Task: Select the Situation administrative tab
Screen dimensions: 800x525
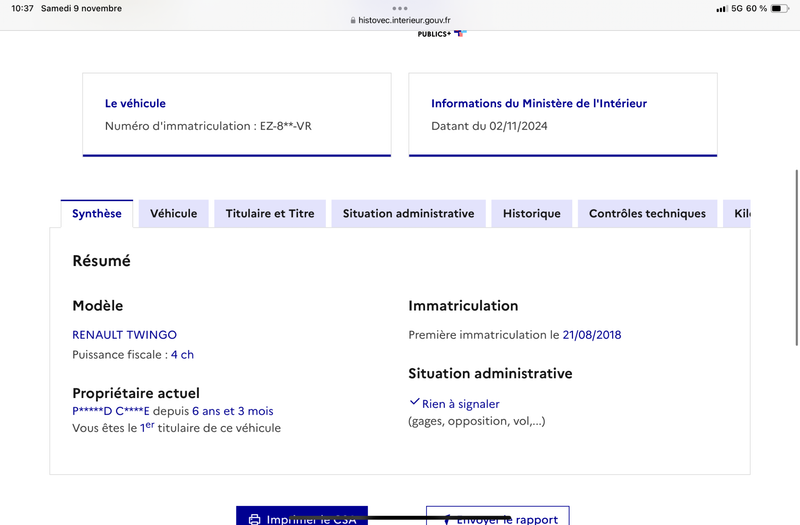Action: [408, 213]
